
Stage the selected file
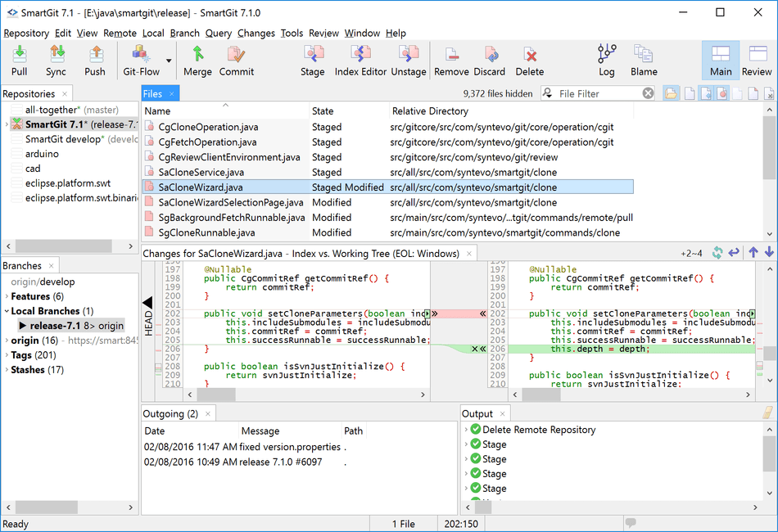(x=312, y=61)
